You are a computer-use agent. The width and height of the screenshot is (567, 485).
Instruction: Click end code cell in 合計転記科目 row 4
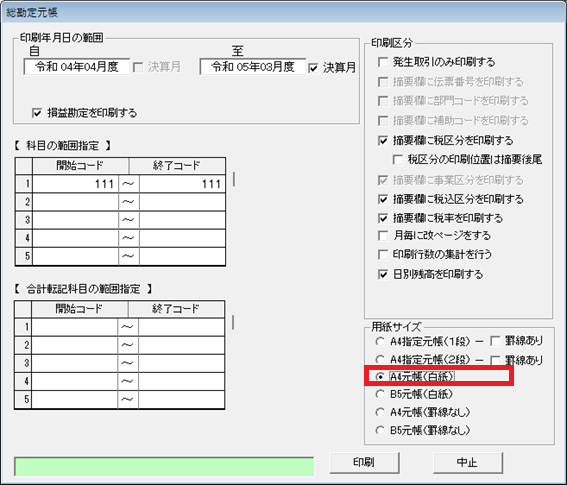pos(181,381)
